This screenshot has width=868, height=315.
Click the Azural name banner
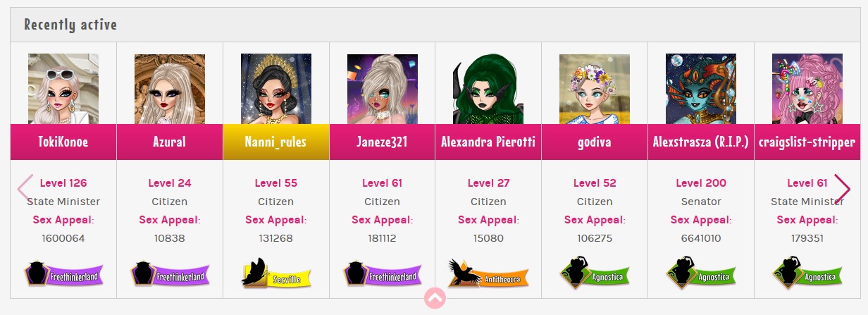[170, 142]
